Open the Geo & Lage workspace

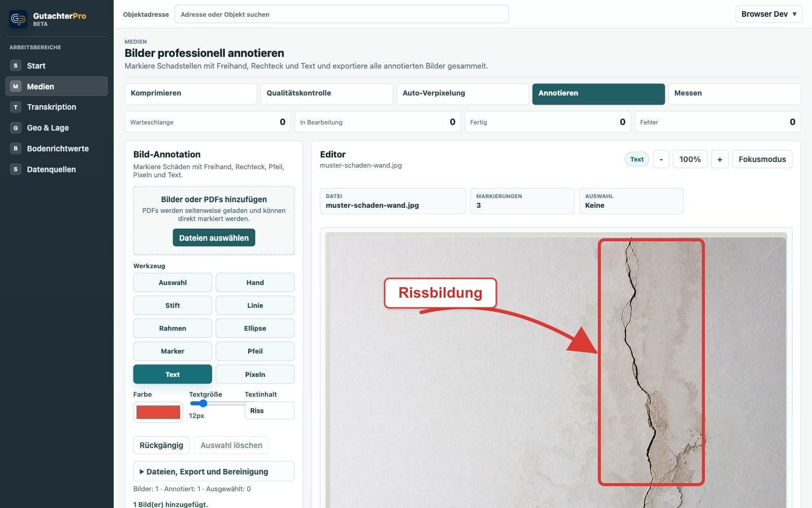point(56,128)
